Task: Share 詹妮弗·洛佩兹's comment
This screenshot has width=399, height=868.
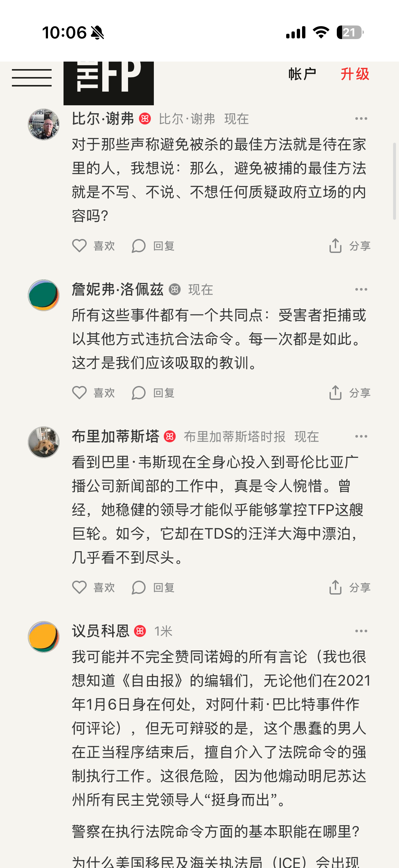Action: (x=349, y=393)
